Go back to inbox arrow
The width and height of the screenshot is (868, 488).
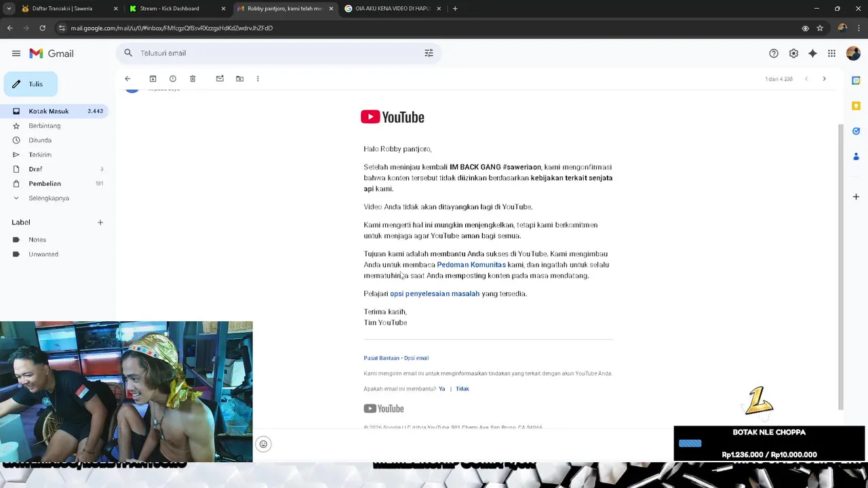pos(127,79)
